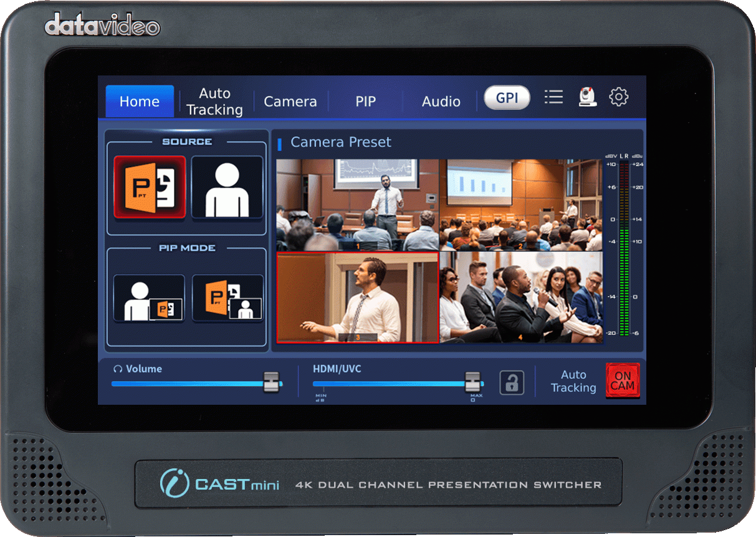Click the headphone Volume slider handle

click(271, 382)
